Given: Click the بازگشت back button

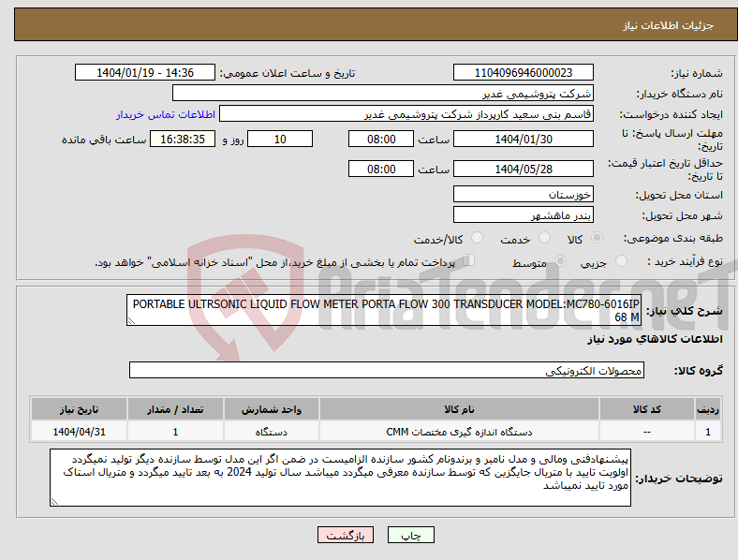Looking at the screenshot, I should [x=346, y=535].
